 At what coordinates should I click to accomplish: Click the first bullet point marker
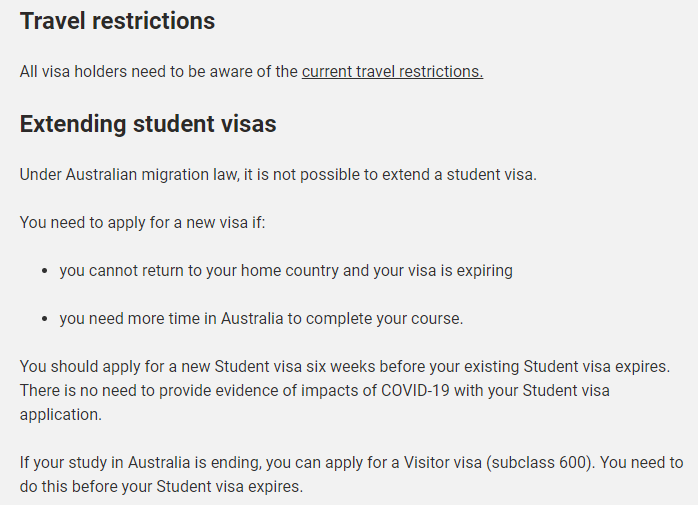click(44, 271)
